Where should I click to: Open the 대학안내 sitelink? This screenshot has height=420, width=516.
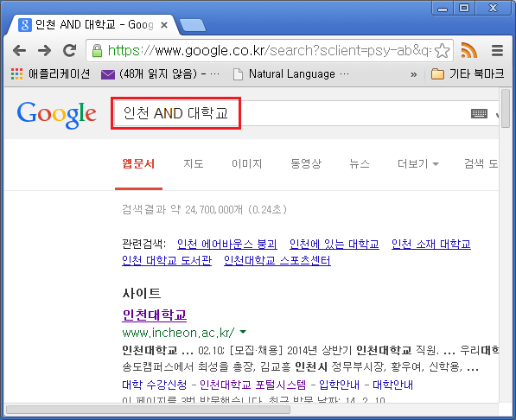point(393,385)
